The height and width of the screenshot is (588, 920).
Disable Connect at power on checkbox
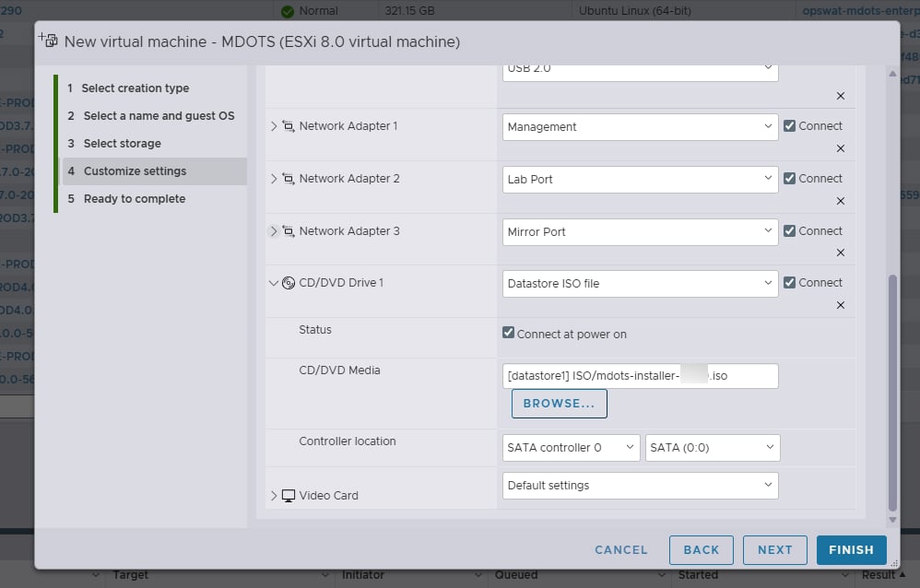[508, 333]
